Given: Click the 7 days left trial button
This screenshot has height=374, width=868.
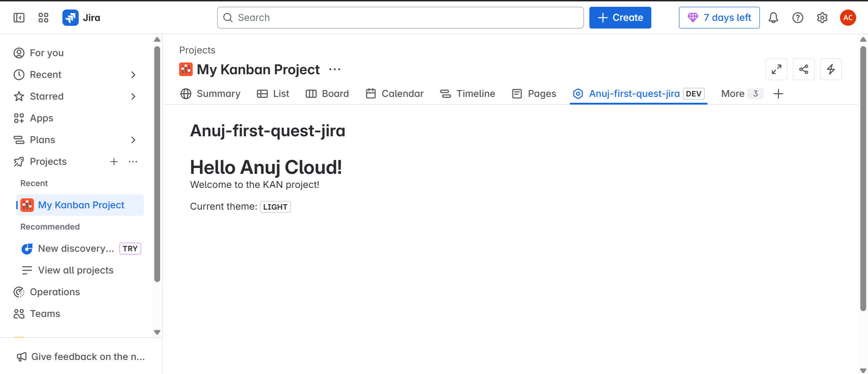Looking at the screenshot, I should point(719,18).
